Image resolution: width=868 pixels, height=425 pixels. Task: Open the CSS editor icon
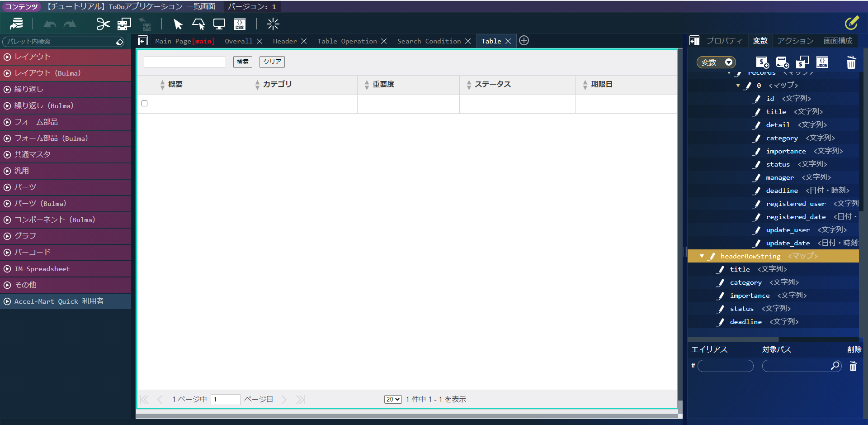click(x=240, y=24)
